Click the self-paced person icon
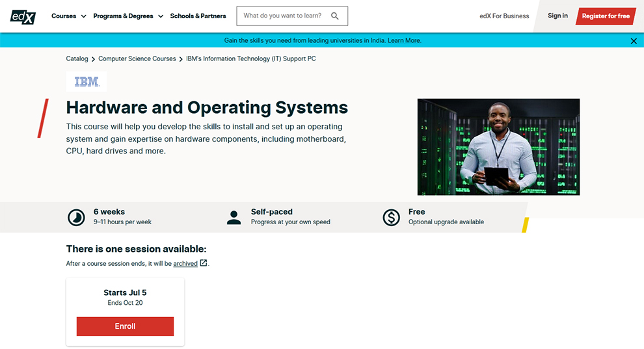The image size is (644, 349). coord(234,217)
